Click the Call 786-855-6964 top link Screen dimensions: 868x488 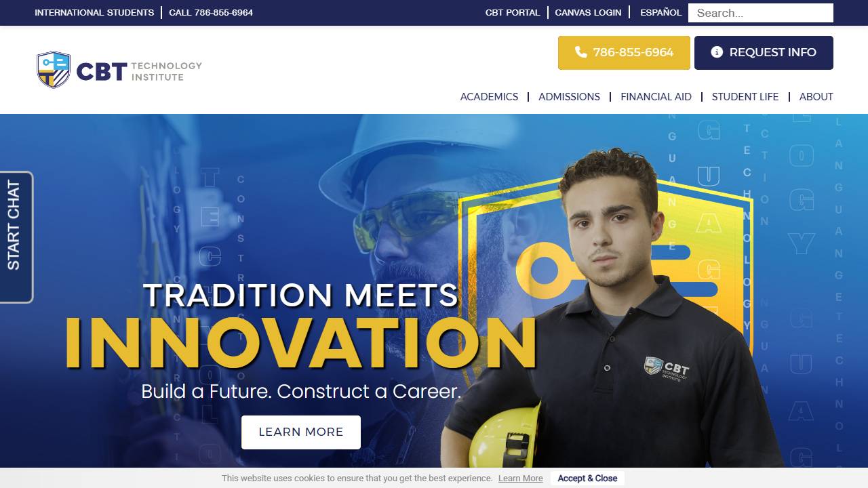click(211, 12)
